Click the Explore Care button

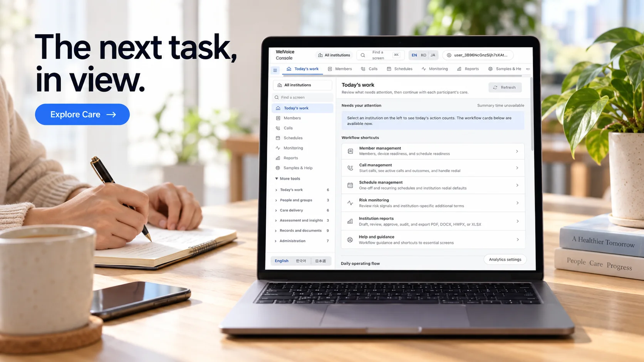click(82, 114)
